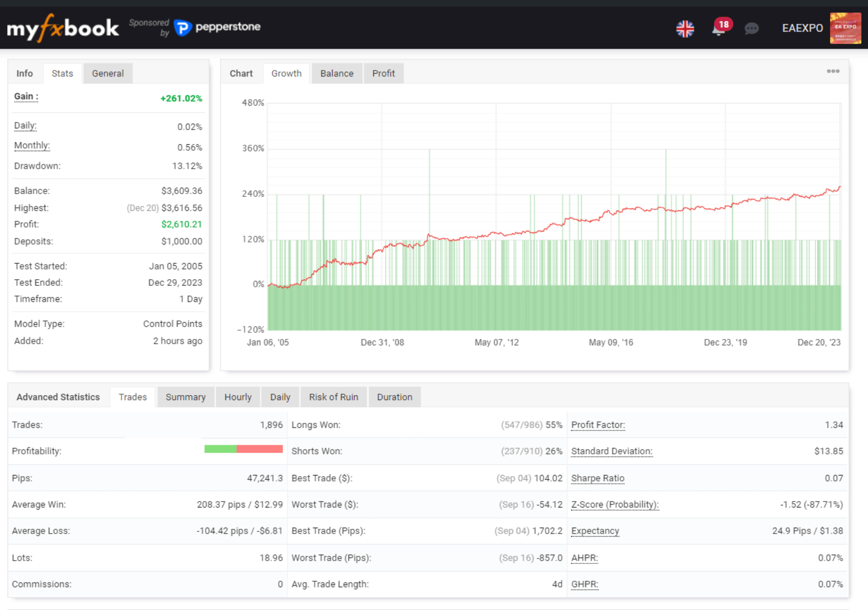Click the Monthly label link
Screen dimensions: 868x610
[32, 146]
